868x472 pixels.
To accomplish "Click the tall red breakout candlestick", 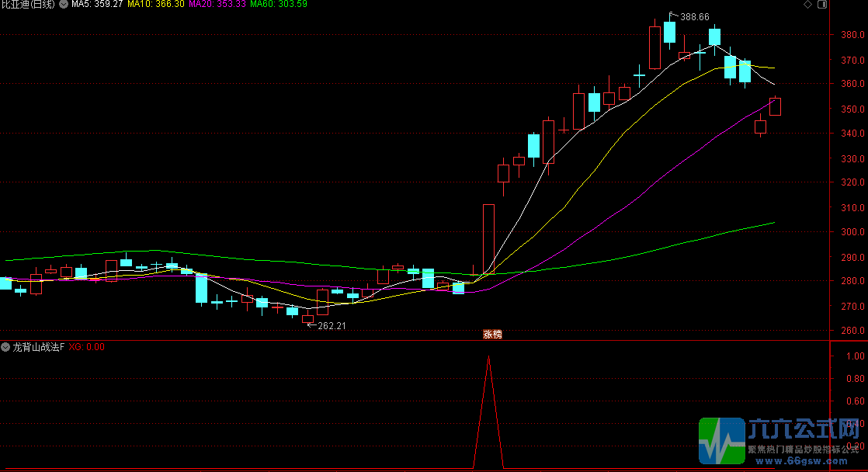I will coord(488,238).
